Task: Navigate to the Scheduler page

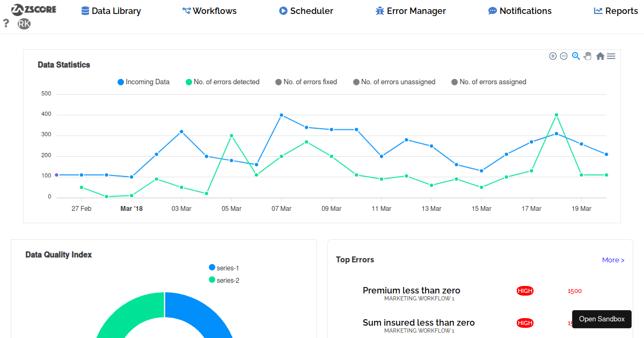Action: [x=306, y=11]
